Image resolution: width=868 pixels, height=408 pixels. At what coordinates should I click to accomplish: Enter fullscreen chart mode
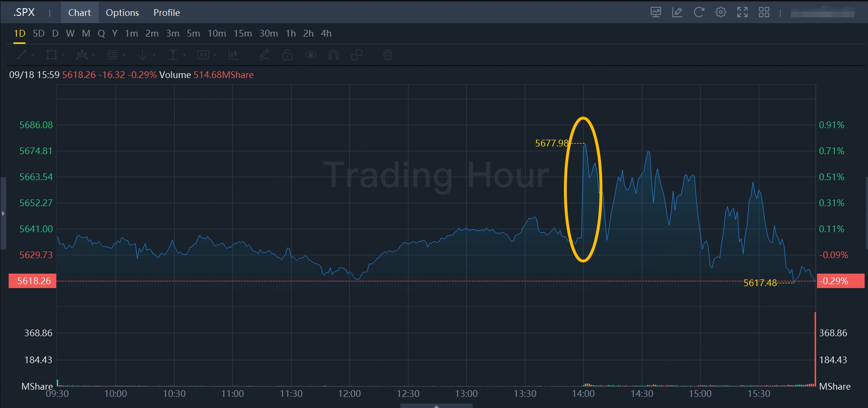point(742,13)
